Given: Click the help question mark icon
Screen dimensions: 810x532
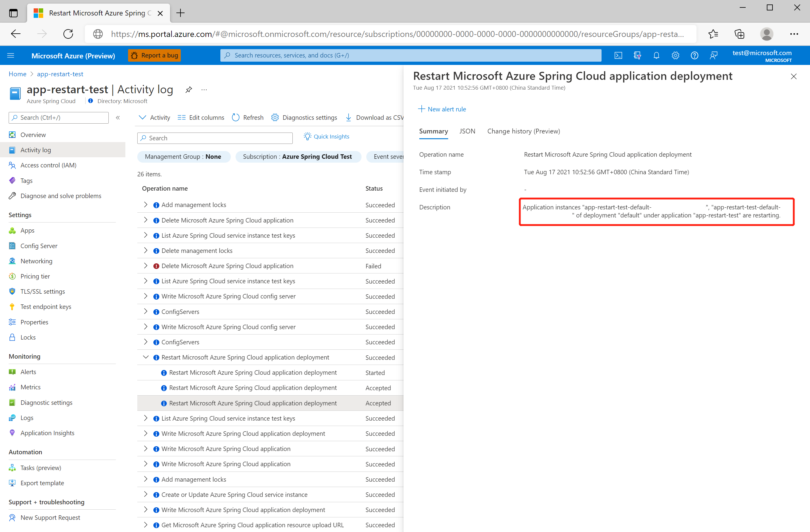Looking at the screenshot, I should 694,55.
